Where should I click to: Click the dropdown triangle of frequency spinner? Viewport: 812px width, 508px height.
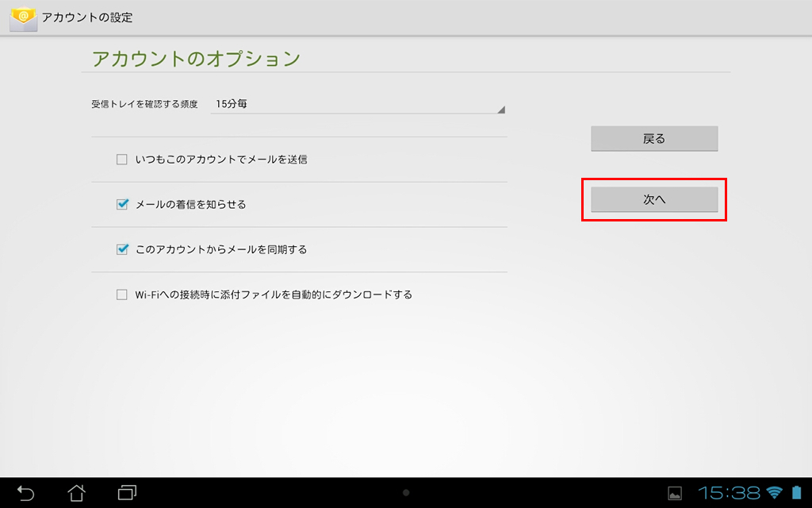[500, 110]
